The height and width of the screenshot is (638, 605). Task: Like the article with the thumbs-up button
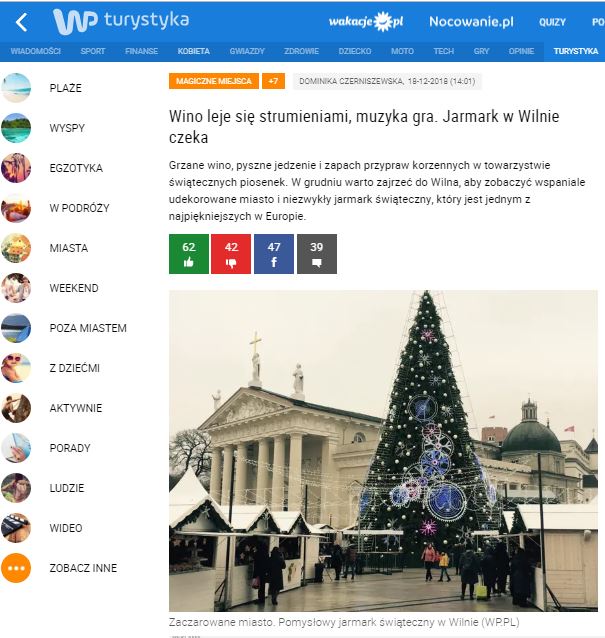tap(189, 254)
